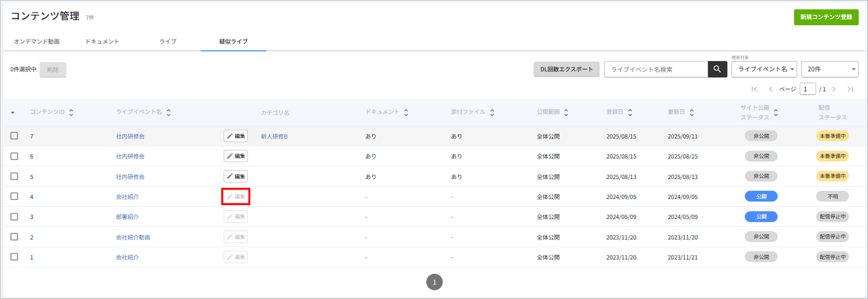Open the 20件 per-page dropdown
Screen dimensions: 868x299
[x=830, y=69]
